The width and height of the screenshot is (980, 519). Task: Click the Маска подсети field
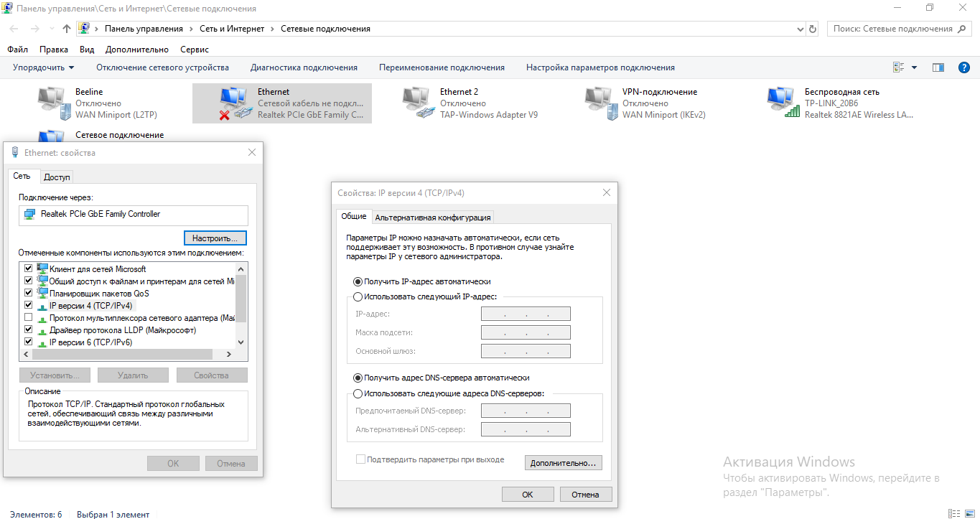pyautogui.click(x=526, y=332)
